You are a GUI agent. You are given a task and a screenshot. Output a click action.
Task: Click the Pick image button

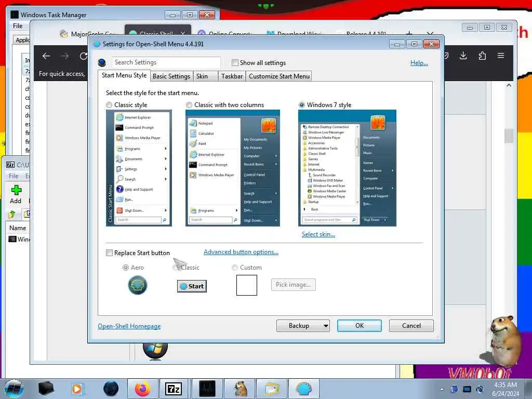(293, 285)
